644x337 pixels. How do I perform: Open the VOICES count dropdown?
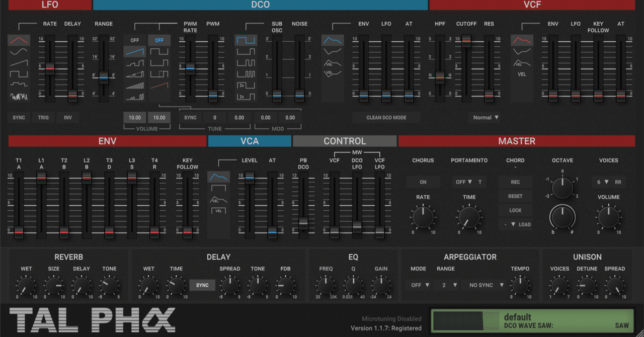pos(602,182)
